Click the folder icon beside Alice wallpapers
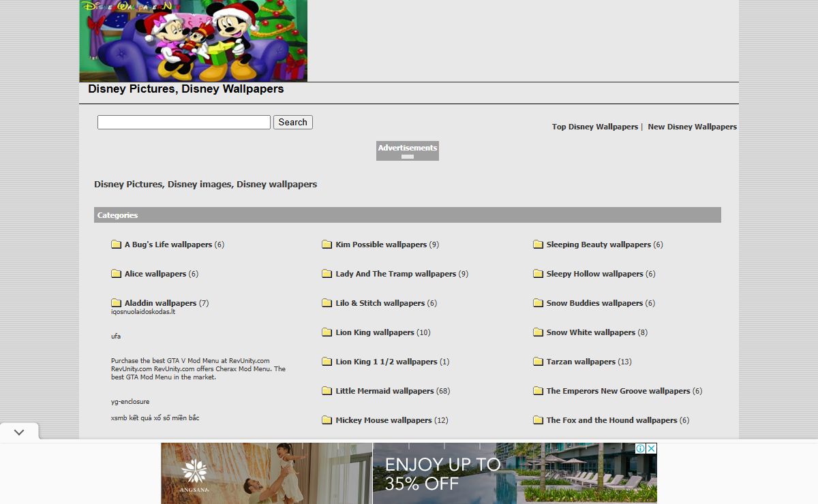 (x=116, y=274)
